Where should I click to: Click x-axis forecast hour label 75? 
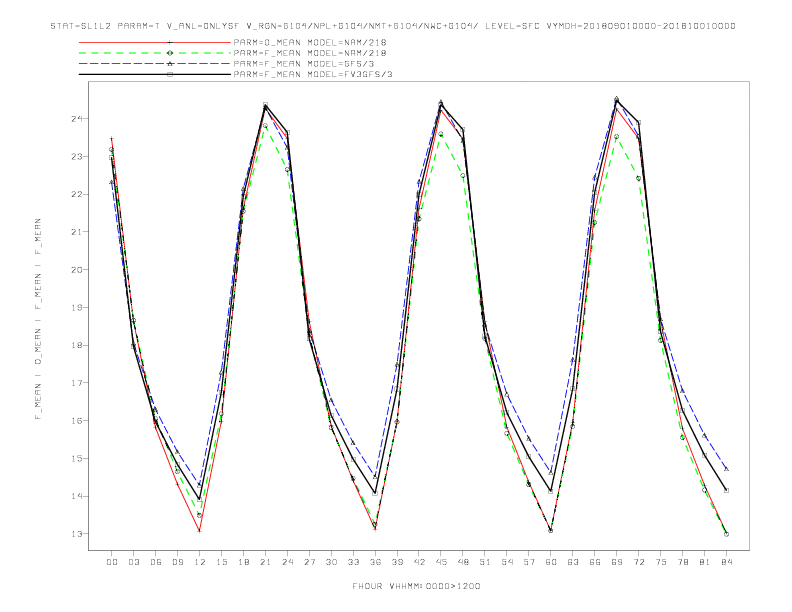[x=661, y=562]
